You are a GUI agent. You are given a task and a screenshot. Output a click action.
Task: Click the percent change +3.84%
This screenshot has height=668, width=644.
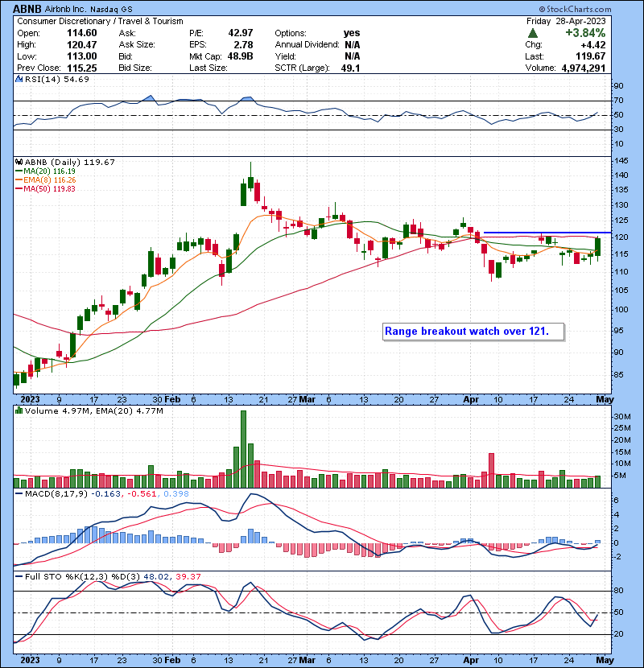(x=585, y=33)
